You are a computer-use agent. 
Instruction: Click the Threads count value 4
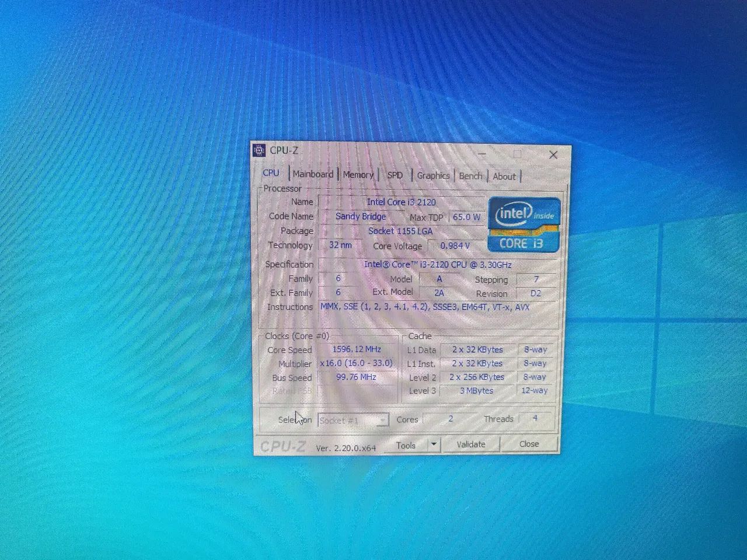click(535, 418)
